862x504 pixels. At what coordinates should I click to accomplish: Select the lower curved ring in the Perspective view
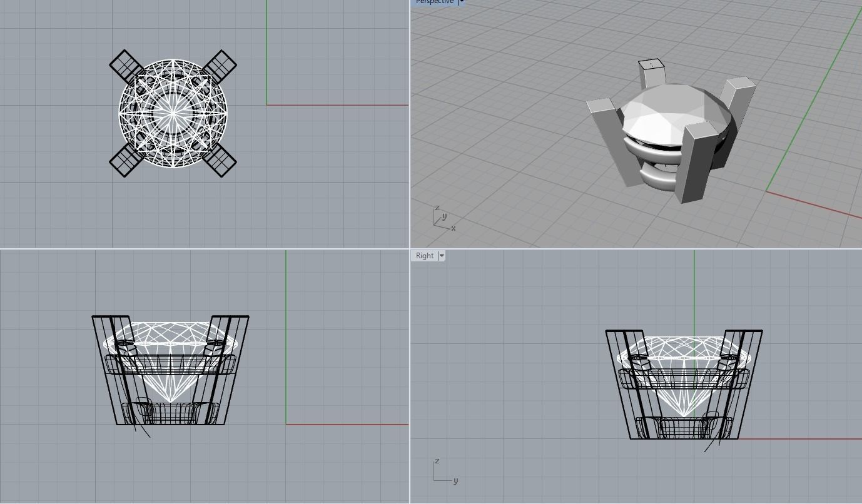660,177
